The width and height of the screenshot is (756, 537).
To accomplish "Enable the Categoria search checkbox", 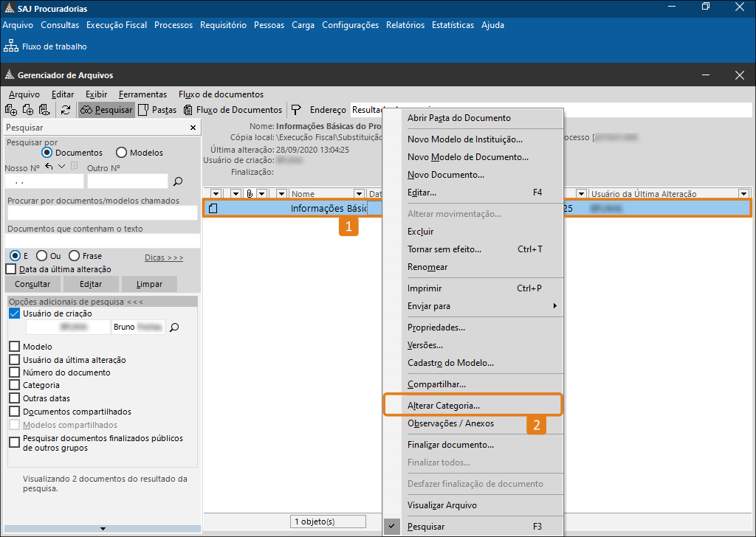I will 14,385.
